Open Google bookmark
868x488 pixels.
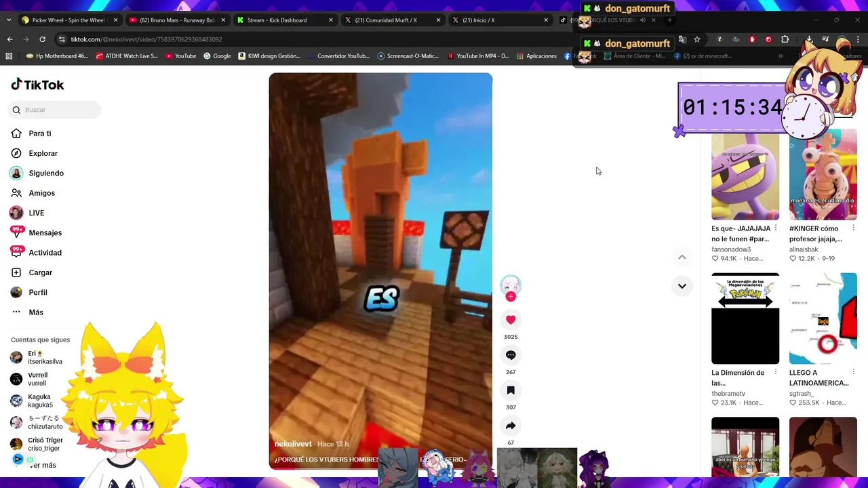pyautogui.click(x=217, y=56)
